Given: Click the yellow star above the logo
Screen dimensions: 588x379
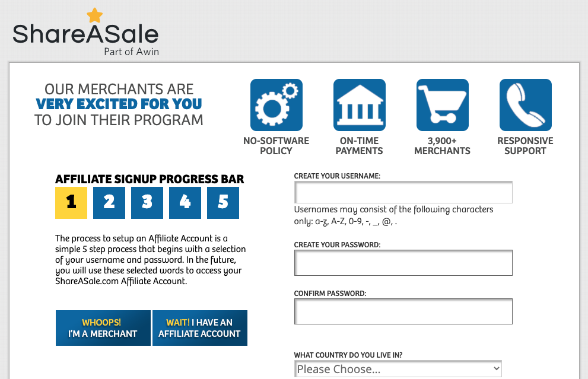Looking at the screenshot, I should 94,15.
